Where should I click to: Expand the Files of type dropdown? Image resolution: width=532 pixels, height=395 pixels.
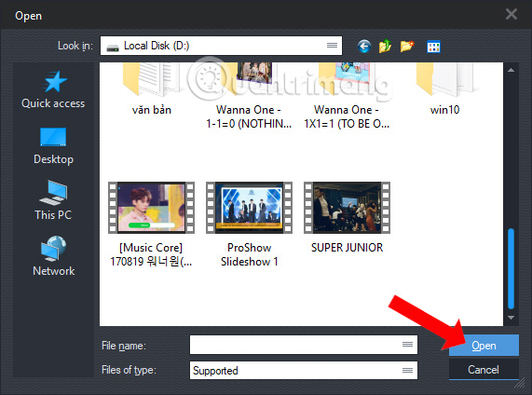click(407, 370)
